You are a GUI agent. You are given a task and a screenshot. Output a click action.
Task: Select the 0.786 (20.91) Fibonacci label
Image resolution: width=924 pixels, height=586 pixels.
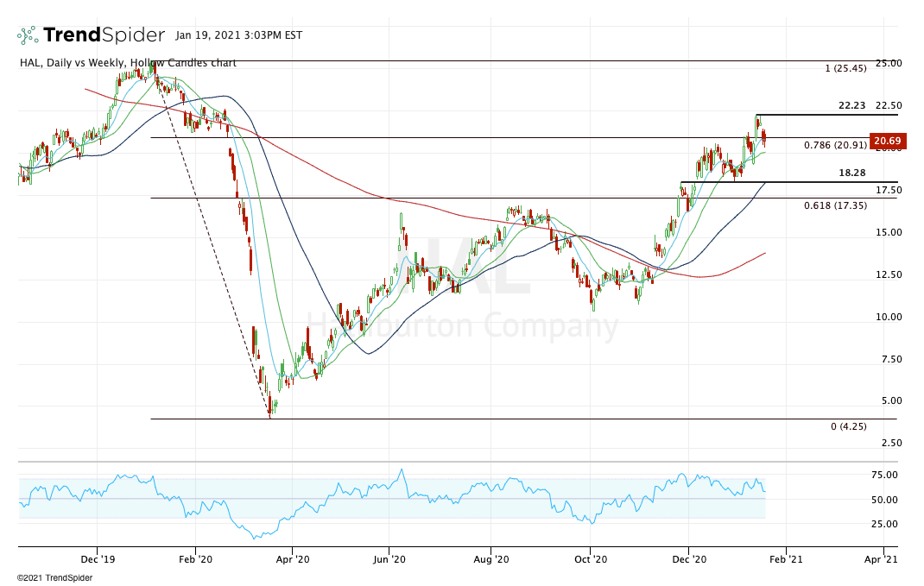tap(836, 145)
